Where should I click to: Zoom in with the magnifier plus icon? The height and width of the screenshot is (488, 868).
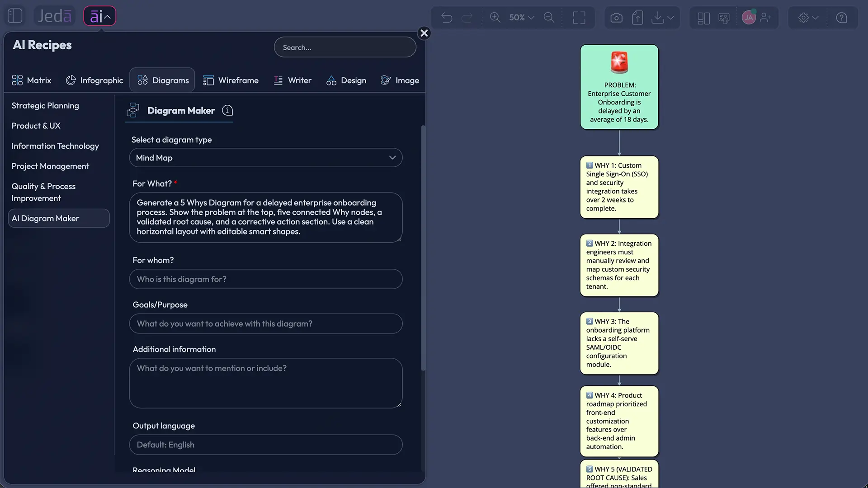point(495,18)
